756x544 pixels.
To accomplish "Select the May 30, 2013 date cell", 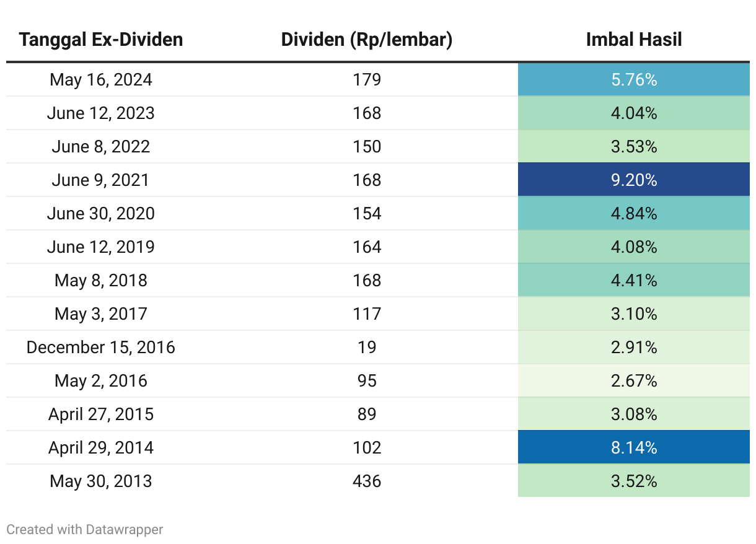I will pyautogui.click(x=101, y=481).
